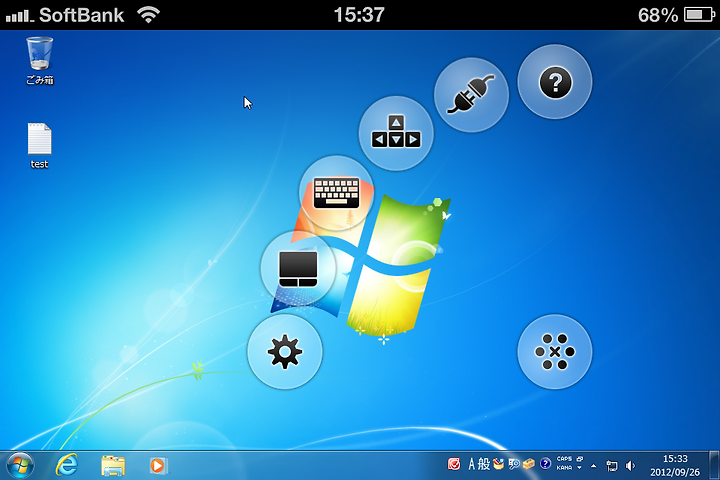
Task: Tap the power plug disconnect button
Action: click(471, 95)
